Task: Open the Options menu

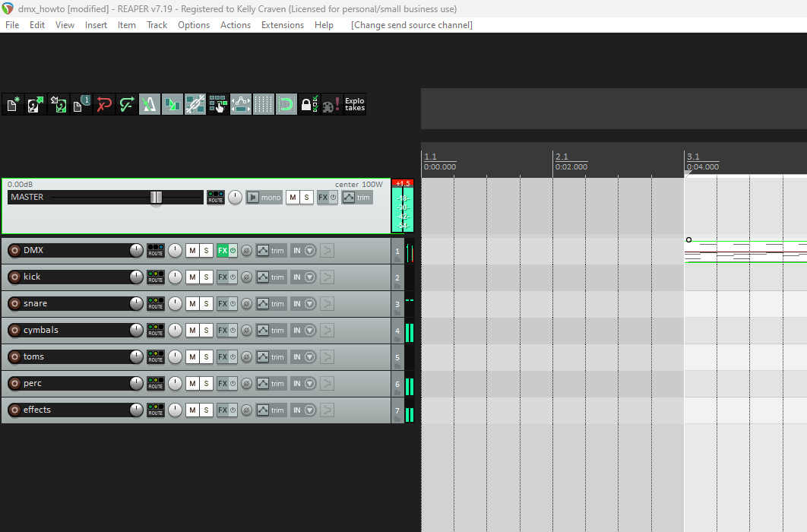Action: click(x=194, y=24)
